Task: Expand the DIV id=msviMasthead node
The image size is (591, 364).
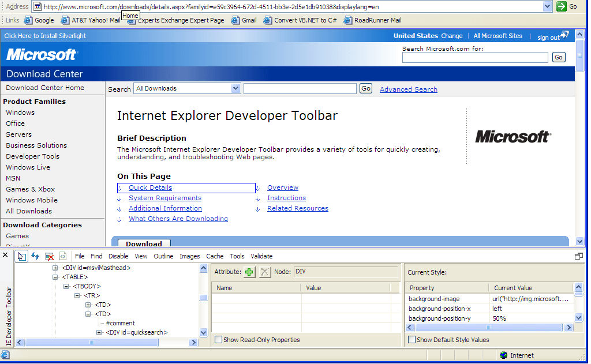Action: 55,268
